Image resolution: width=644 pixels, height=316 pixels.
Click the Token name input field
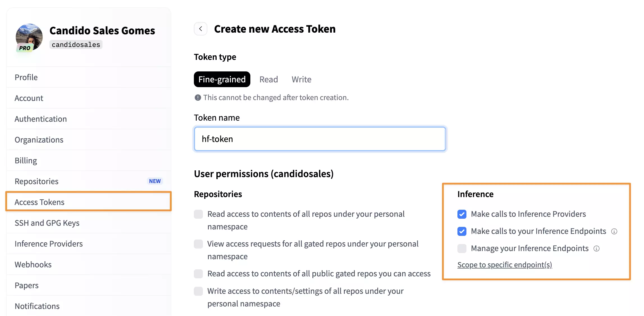tap(320, 139)
